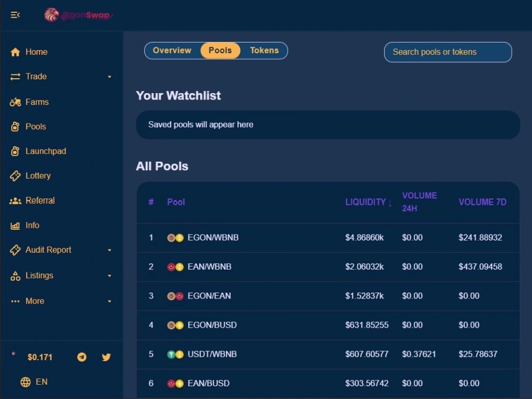Open the EGON/WBNB pool link
This screenshot has height=399, width=532.
(213, 237)
